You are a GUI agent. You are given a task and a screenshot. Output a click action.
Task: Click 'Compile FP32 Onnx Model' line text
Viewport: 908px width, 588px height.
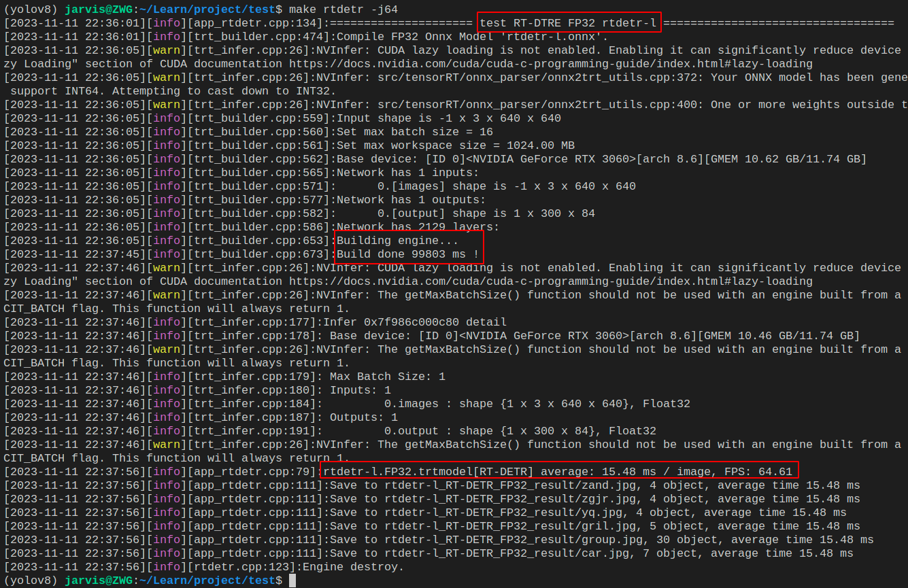tap(473, 37)
